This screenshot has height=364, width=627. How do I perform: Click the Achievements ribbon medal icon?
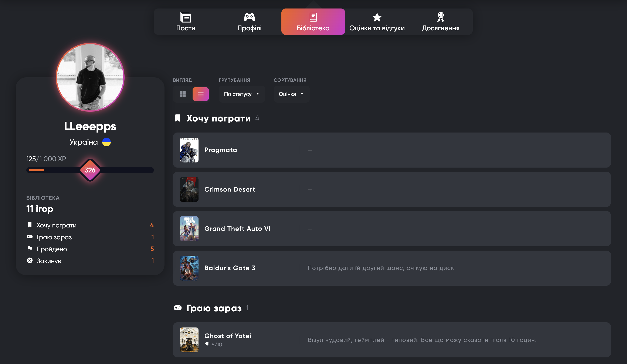tap(440, 17)
